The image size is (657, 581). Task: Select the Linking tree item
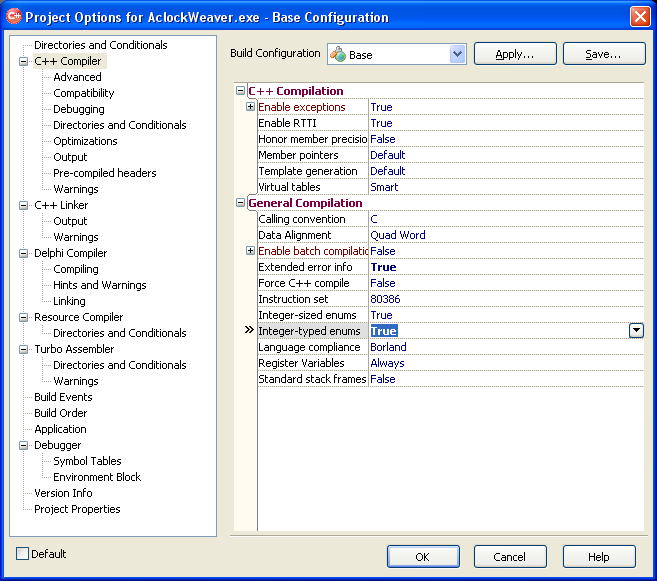[x=70, y=301]
